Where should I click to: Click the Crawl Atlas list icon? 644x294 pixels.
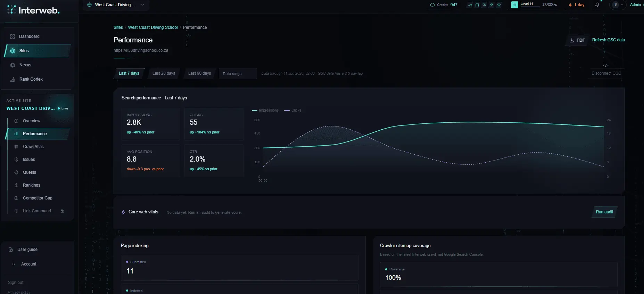[16, 147]
